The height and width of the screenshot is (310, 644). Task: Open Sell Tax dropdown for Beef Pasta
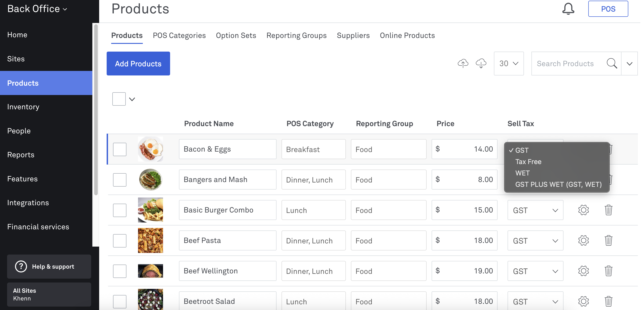tap(535, 240)
